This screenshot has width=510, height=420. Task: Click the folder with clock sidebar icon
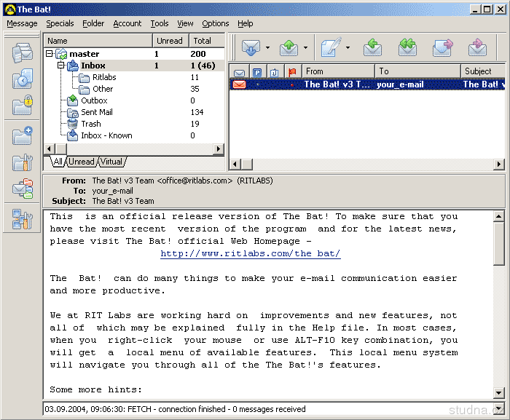[22, 79]
